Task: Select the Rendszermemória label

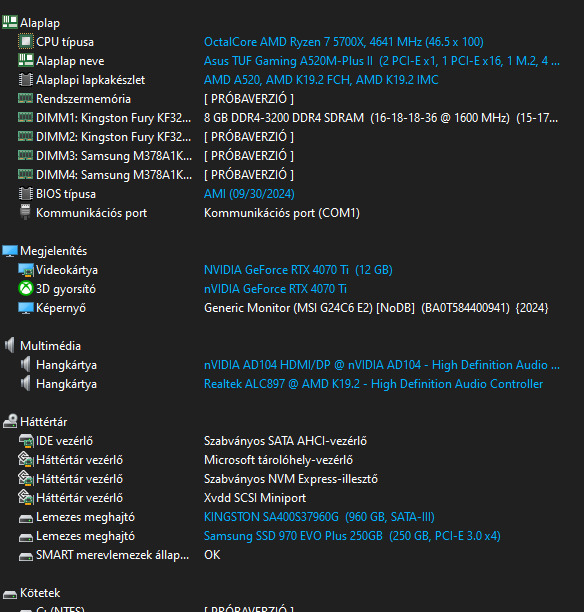Action: point(83,99)
